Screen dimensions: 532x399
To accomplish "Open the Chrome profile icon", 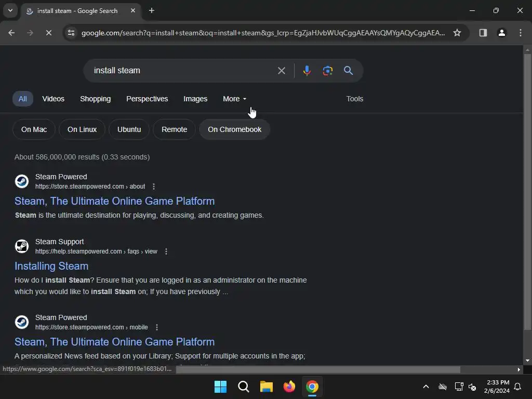I will (502, 33).
